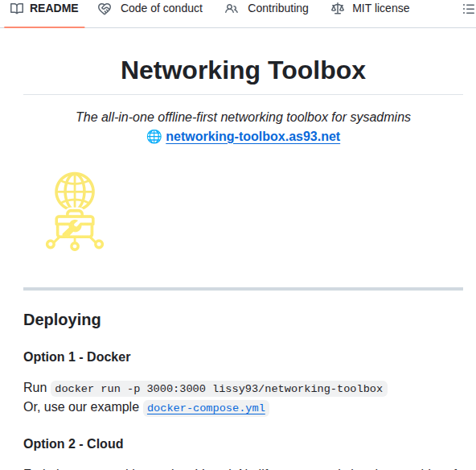
Task: Visit networking-toolbox.as93.net link
Action: pos(252,136)
